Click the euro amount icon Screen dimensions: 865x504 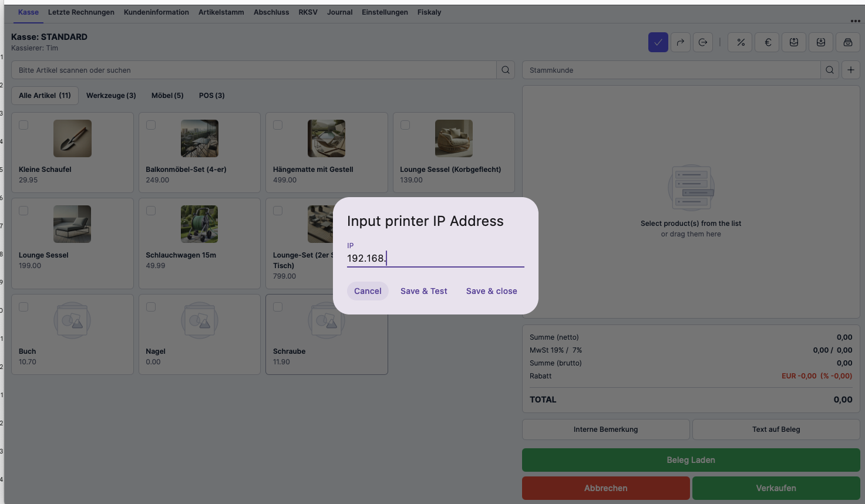(767, 42)
